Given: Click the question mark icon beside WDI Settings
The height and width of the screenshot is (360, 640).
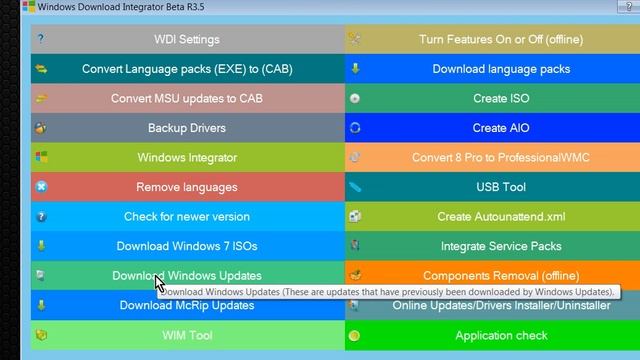Looking at the screenshot, I should click(40, 39).
